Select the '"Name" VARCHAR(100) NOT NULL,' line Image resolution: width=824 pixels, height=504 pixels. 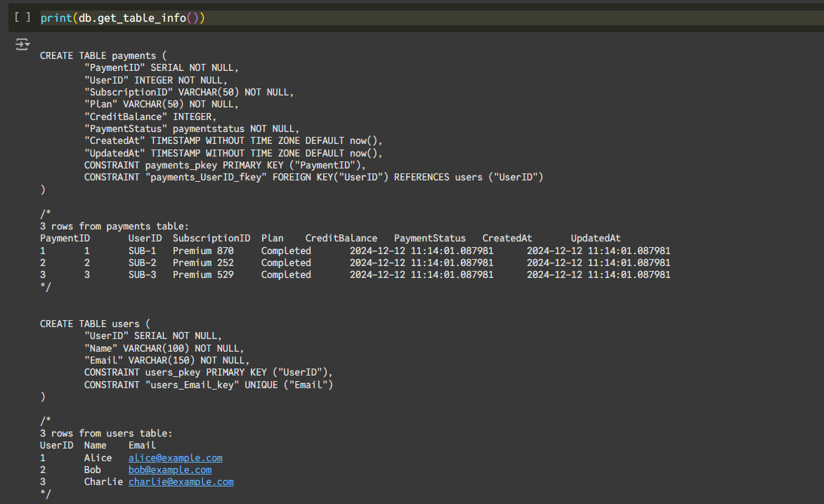pos(164,349)
